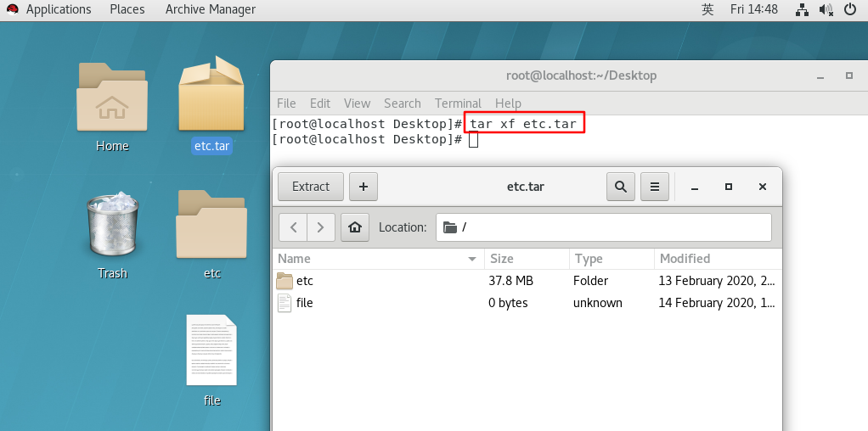Select the file row name in the archive
Viewport: 868px width, 431px height.
(x=304, y=303)
